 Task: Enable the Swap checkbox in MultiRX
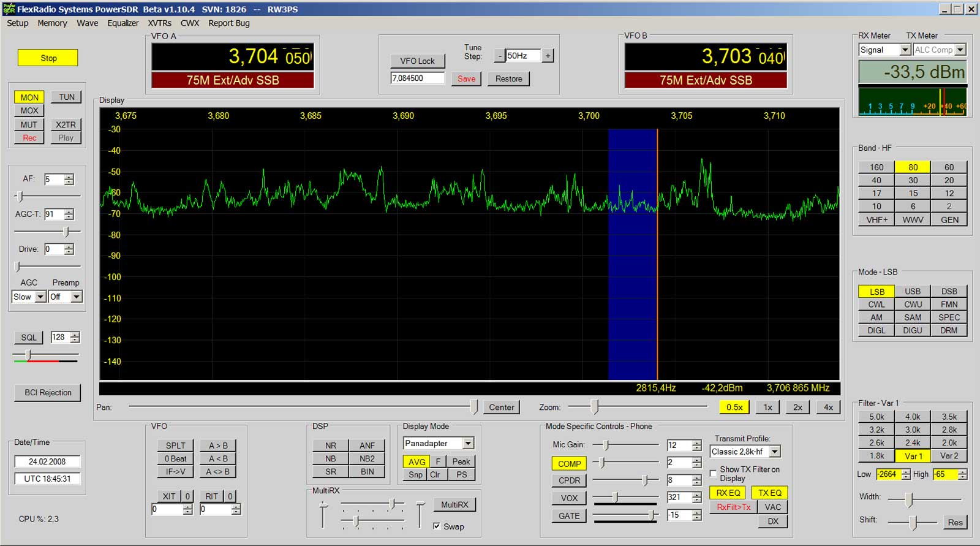(x=437, y=526)
